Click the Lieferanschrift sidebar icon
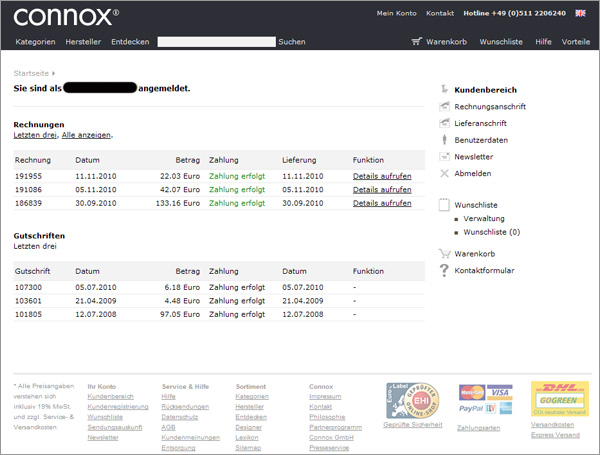Viewport: 600px width, 455px height. pyautogui.click(x=444, y=123)
